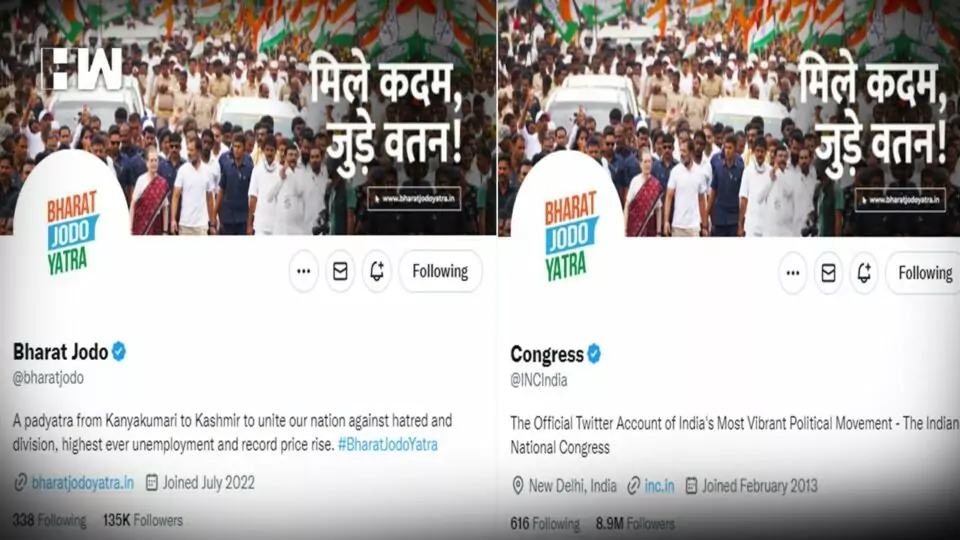The height and width of the screenshot is (540, 960).
Task: Toggle Following button on Congress profile
Action: click(923, 273)
